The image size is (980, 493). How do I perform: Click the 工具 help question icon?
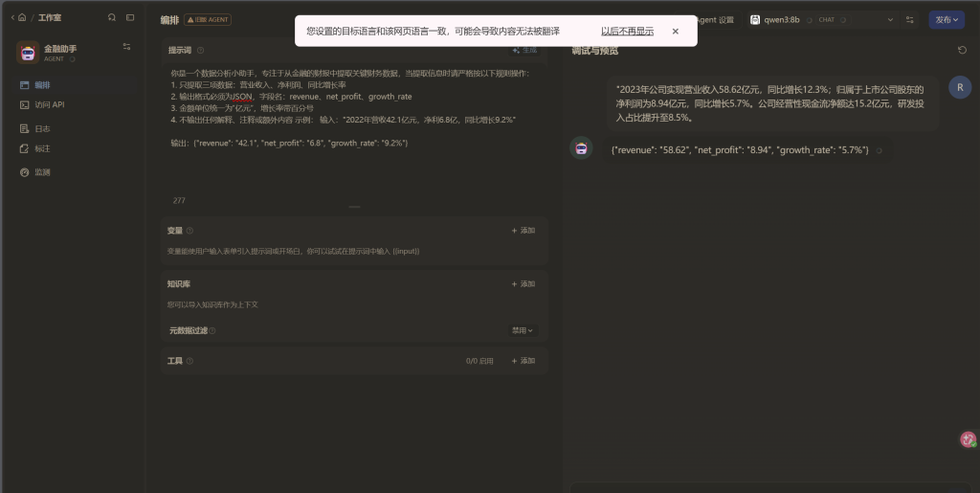tap(190, 361)
